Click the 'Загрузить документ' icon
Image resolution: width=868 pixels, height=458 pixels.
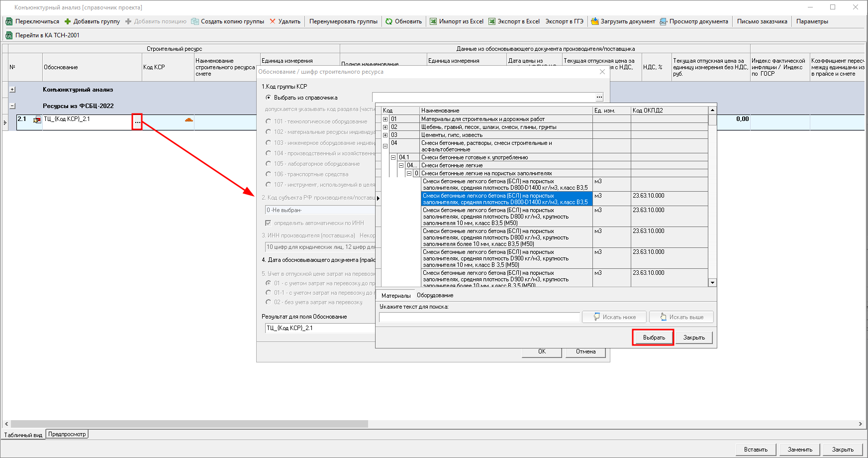coord(595,21)
